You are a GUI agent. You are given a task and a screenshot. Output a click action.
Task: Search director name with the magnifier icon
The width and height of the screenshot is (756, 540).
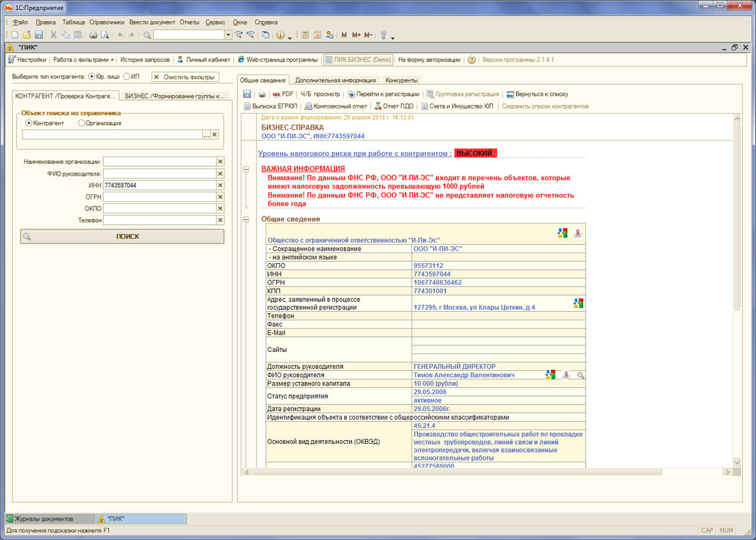pos(580,376)
